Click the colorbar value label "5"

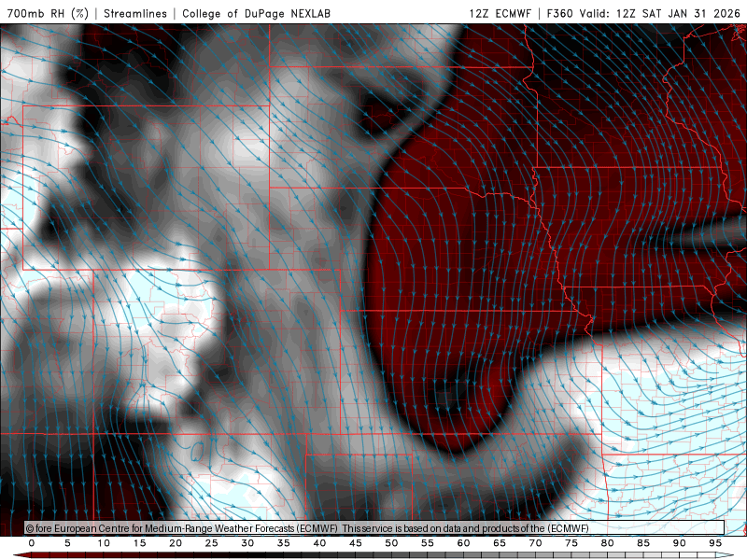coord(67,543)
